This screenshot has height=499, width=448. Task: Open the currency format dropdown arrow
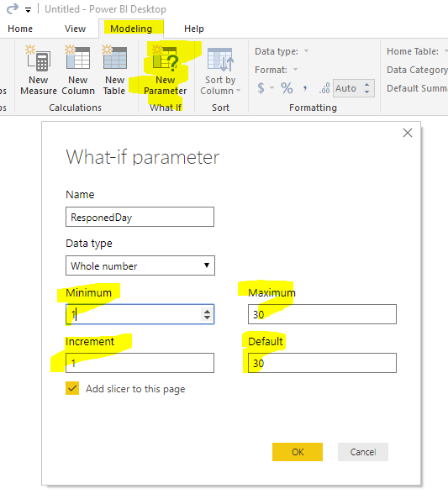pos(272,88)
